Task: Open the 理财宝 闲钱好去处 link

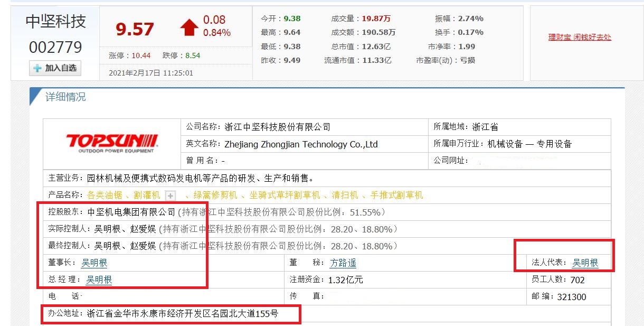Action: point(580,38)
